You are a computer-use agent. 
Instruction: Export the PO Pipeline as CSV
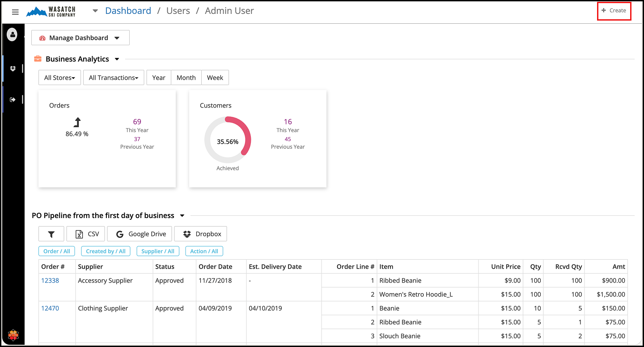point(86,234)
